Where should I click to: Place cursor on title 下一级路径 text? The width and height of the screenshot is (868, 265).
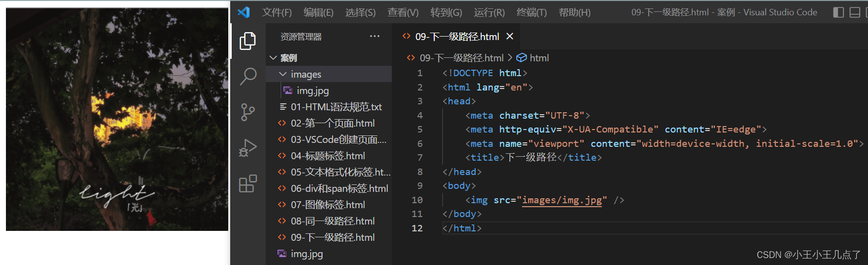pyautogui.click(x=531, y=158)
